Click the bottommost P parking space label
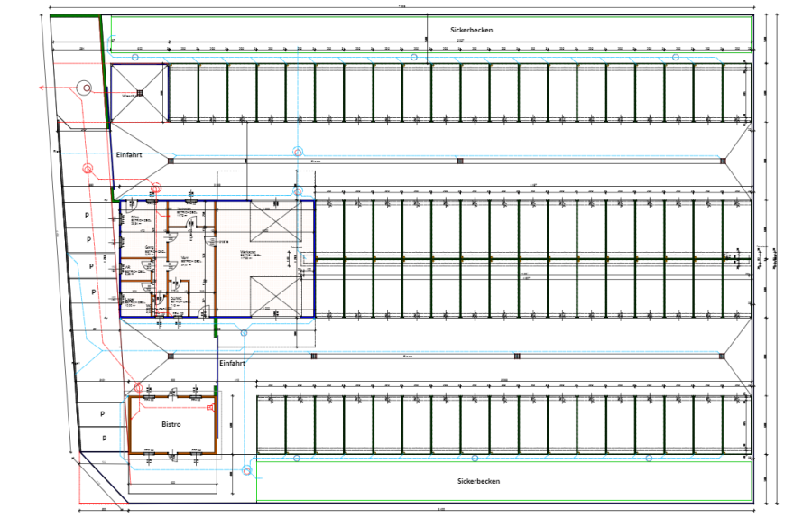The height and width of the screenshot is (528, 812). point(104,438)
